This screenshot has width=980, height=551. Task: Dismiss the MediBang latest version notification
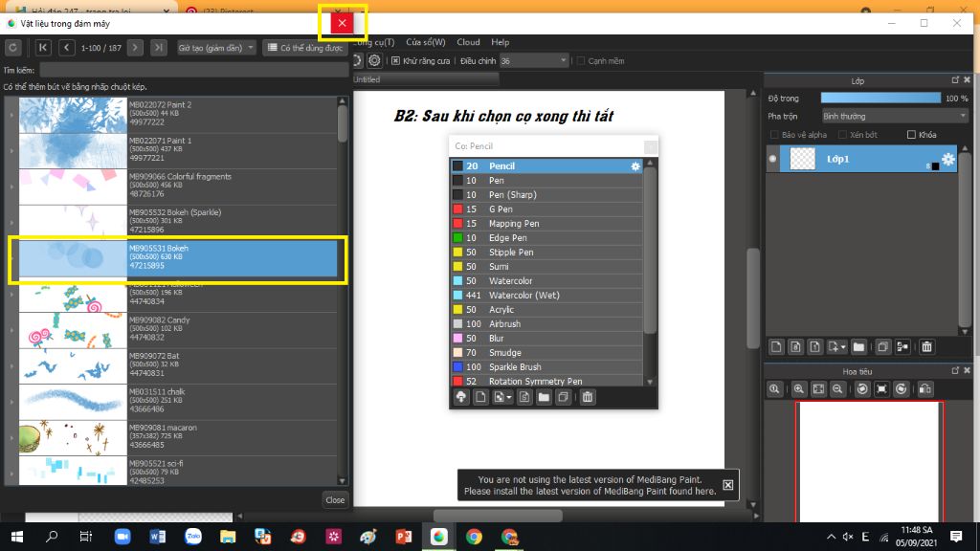pyautogui.click(x=728, y=485)
